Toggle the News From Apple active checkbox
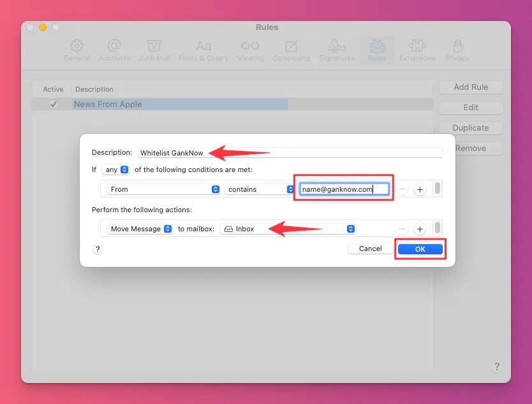Viewport: 532px width, 404px height. [x=54, y=104]
